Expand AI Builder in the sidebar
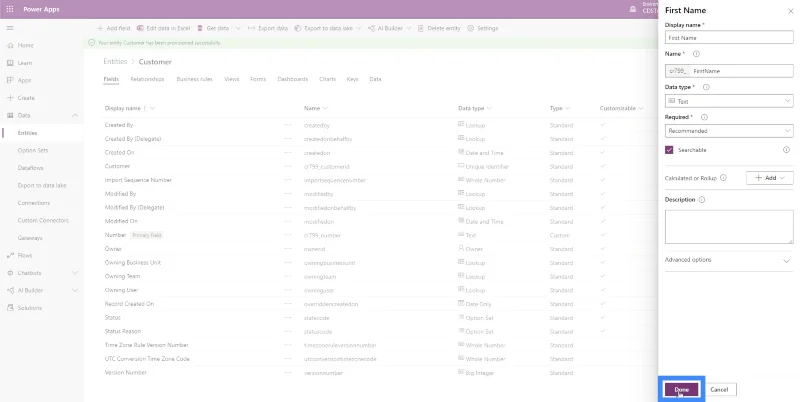Image resolution: width=800 pixels, height=402 pixels. tap(75, 290)
